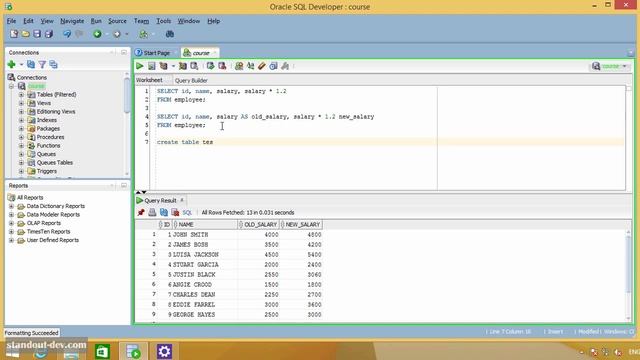The height and width of the screenshot is (360, 640).
Task: Select the Functions tree item
Action: pyautogui.click(x=49, y=146)
